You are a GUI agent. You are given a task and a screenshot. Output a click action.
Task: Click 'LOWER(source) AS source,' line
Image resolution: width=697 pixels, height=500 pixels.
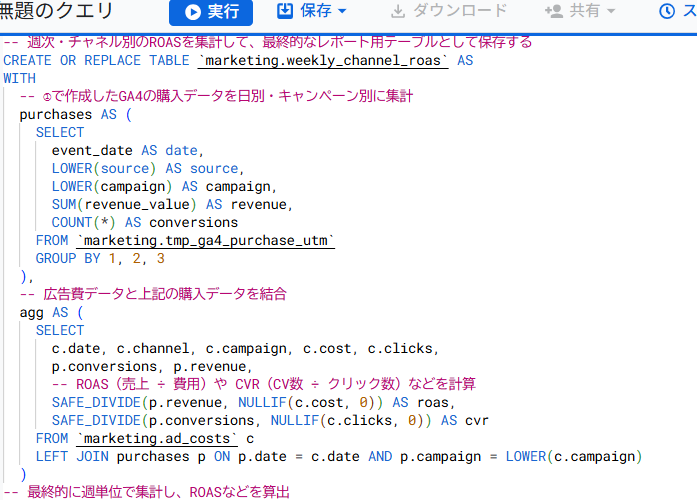[148, 168]
